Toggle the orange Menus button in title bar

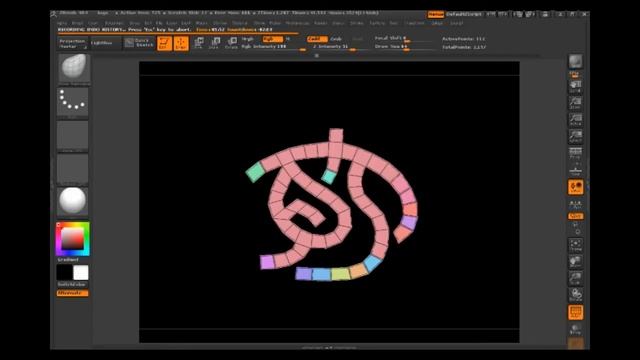pos(436,14)
